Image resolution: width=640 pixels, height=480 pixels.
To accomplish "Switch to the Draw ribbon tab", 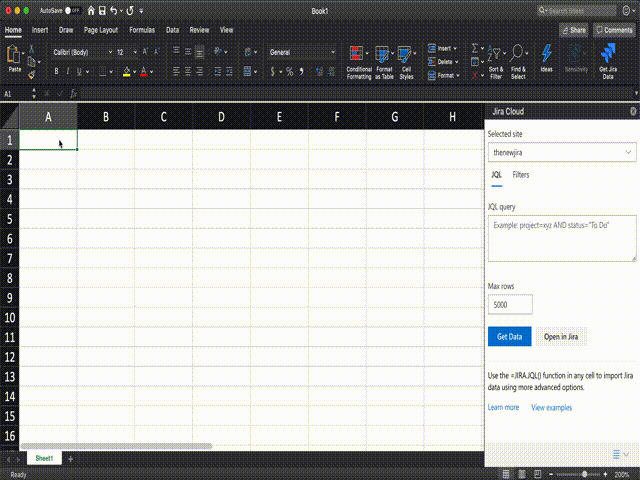I will 66,30.
